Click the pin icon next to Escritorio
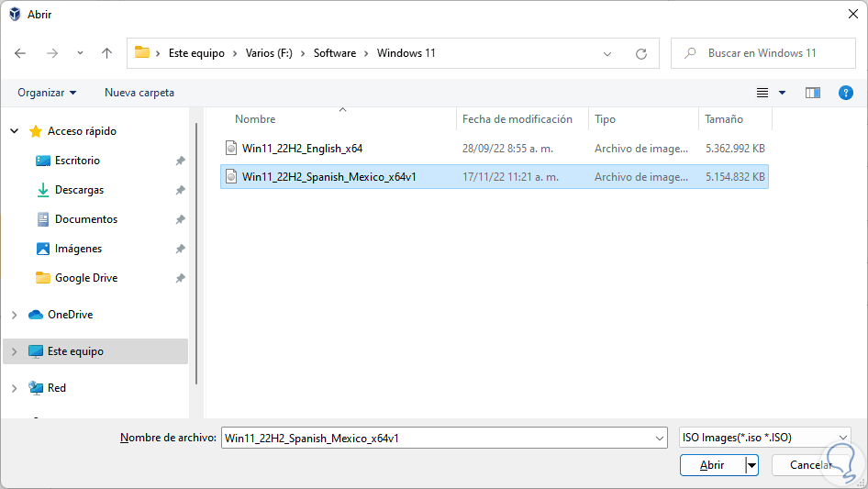868x489 pixels. 180,161
